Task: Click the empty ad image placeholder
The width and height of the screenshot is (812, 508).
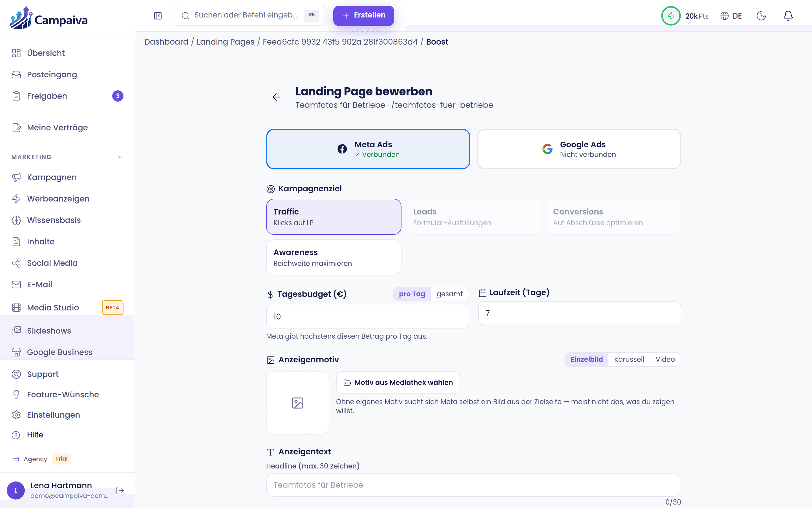Action: (298, 403)
